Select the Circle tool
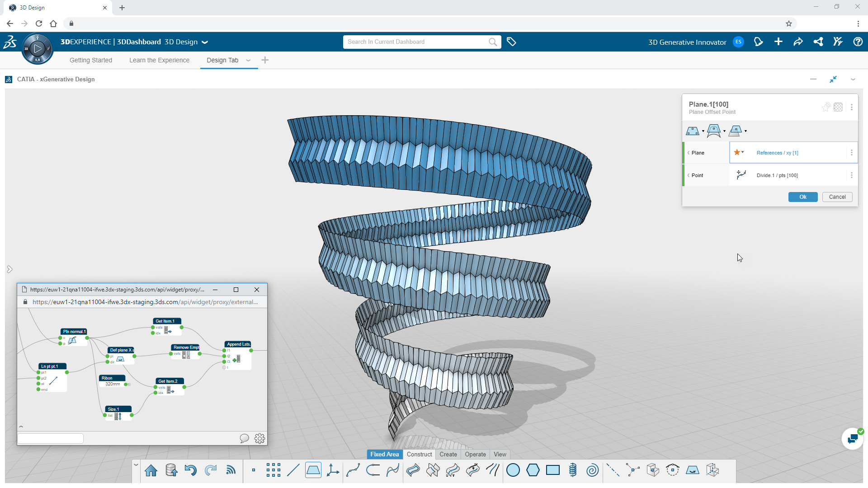The height and width of the screenshot is (488, 868). [x=513, y=470]
